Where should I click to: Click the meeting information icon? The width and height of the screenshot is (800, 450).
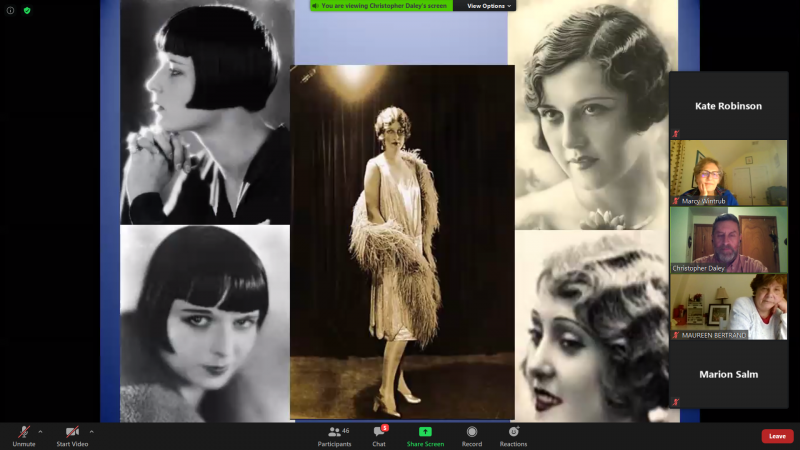(x=10, y=10)
